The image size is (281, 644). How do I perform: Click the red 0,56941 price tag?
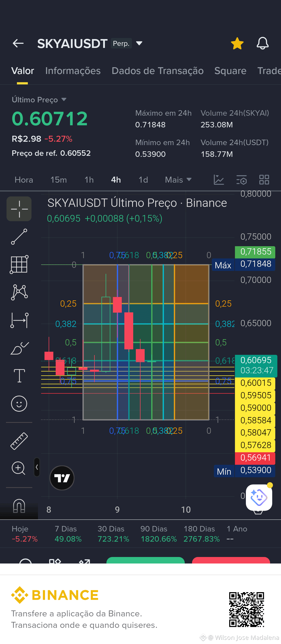[255, 458]
